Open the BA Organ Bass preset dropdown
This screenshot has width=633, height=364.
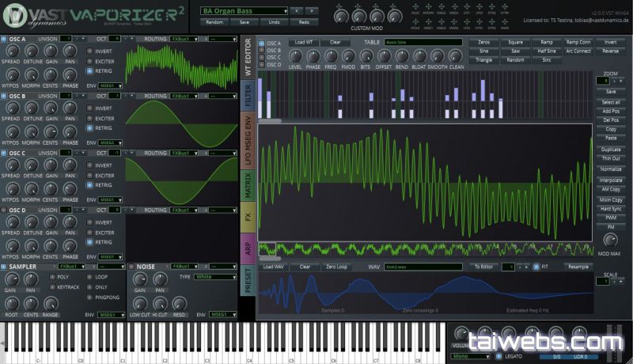coord(244,11)
